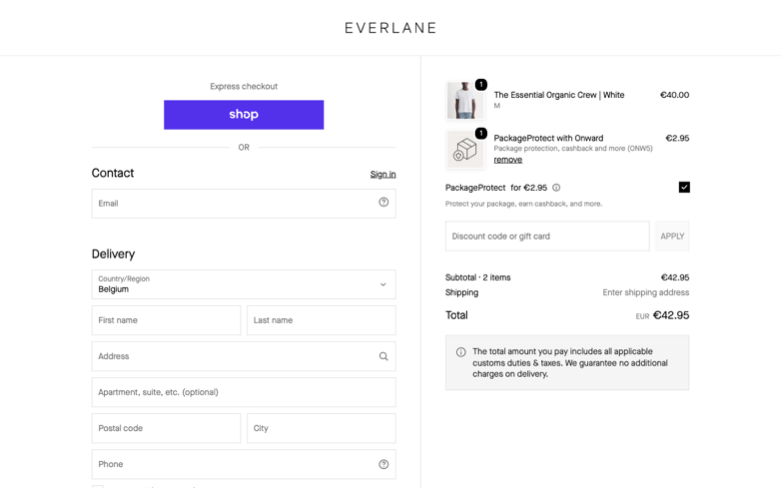Click the €2.95 PackageProtect line price
Viewport: 781px width, 488px height.
(677, 138)
